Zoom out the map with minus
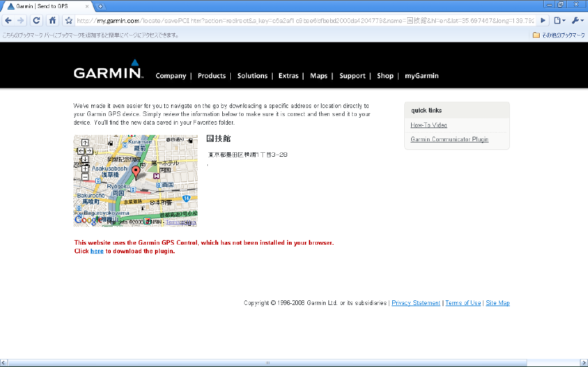The image size is (588, 367). point(85,177)
